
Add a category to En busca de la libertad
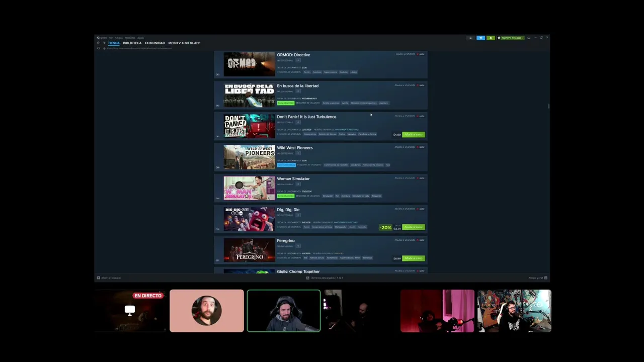298,92
